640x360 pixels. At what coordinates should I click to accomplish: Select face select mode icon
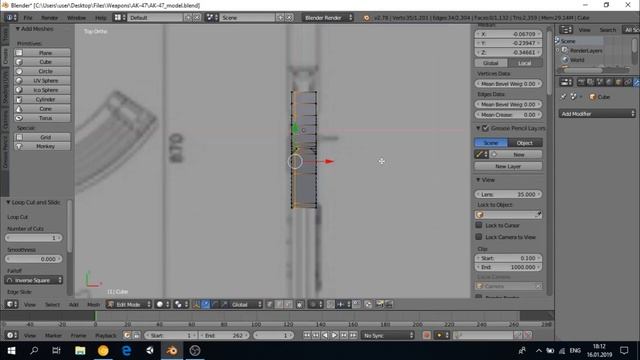[x=288, y=304]
